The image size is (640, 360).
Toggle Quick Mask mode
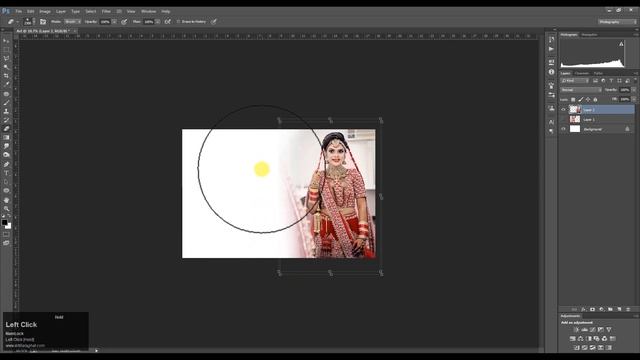point(6,235)
